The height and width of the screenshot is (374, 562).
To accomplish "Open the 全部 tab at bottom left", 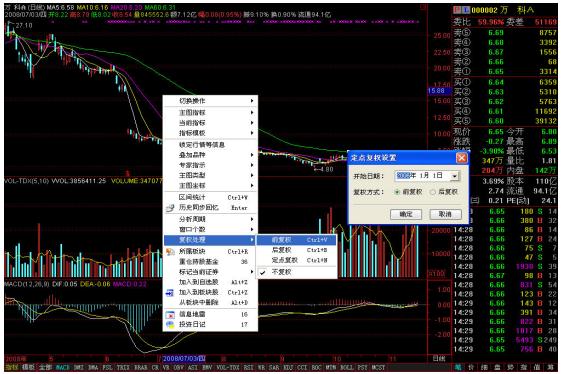I will pos(45,368).
